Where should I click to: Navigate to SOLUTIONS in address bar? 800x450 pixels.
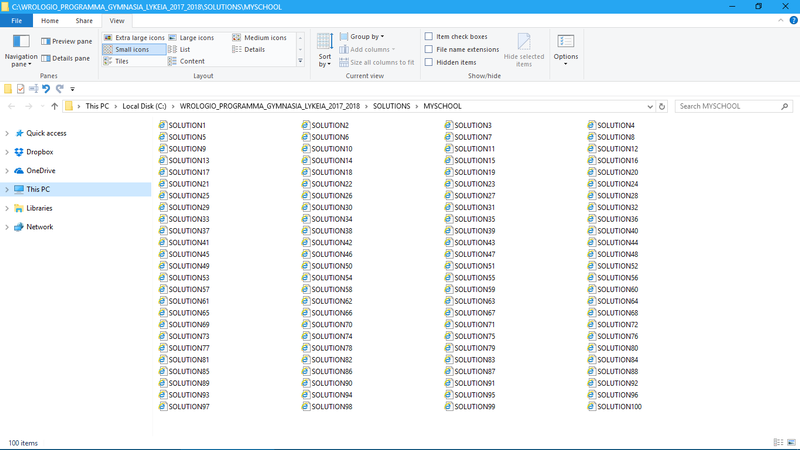[x=393, y=106]
